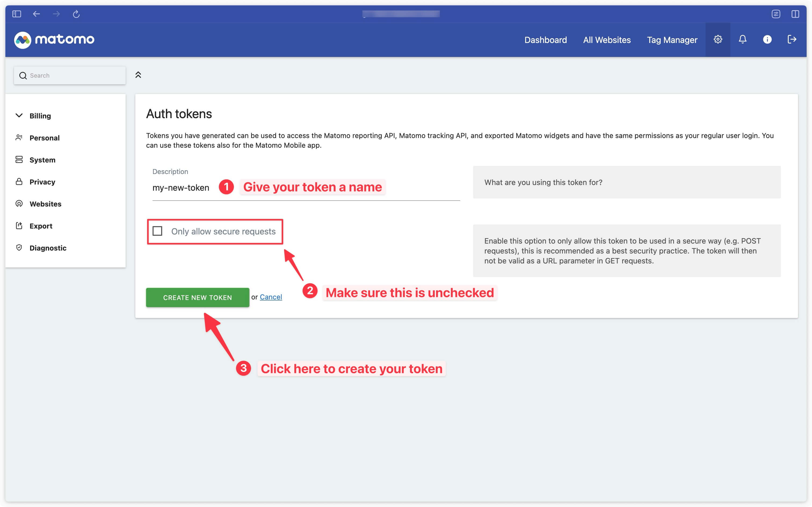812x507 pixels.
Task: Open All Websites navigation link
Action: point(607,39)
